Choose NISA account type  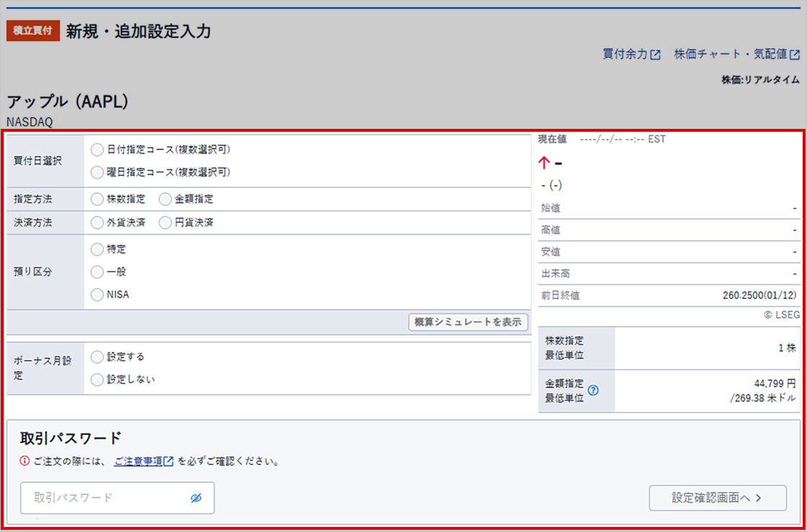(x=97, y=294)
